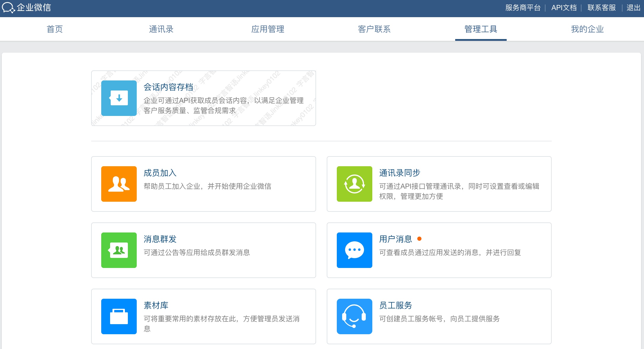The image size is (644, 349).
Task: Open the 我的企业 tab
Action: click(x=587, y=29)
